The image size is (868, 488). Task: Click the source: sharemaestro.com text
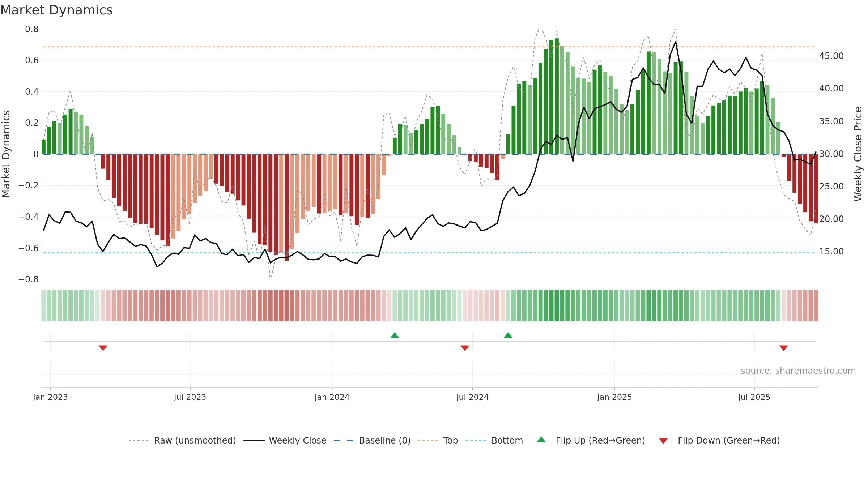798,371
